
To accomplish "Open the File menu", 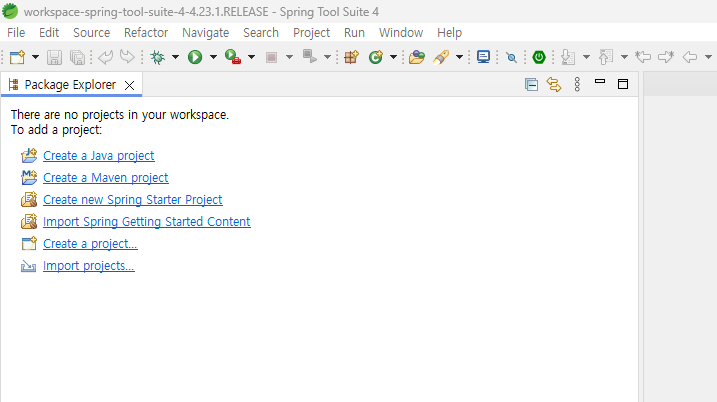I will coord(16,33).
